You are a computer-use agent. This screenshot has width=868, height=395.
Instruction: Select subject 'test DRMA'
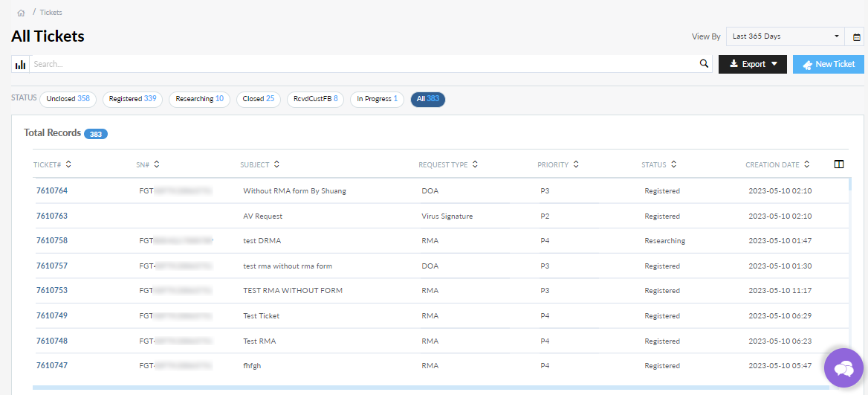tap(262, 241)
